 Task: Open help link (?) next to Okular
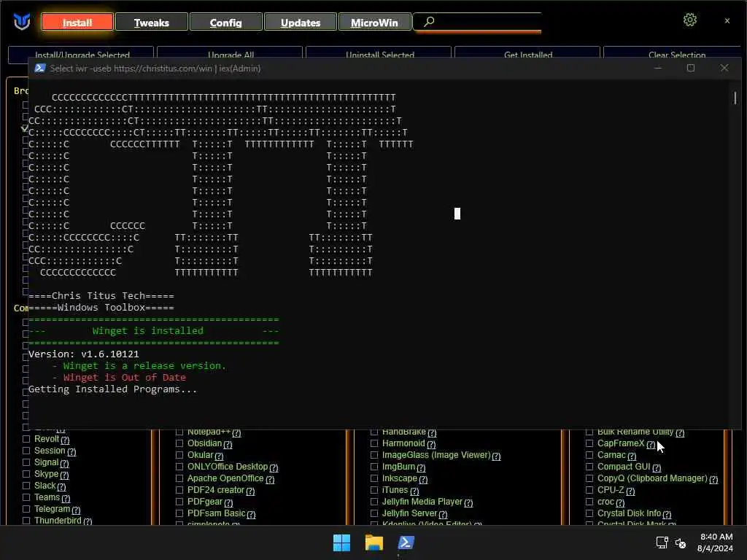click(219, 456)
